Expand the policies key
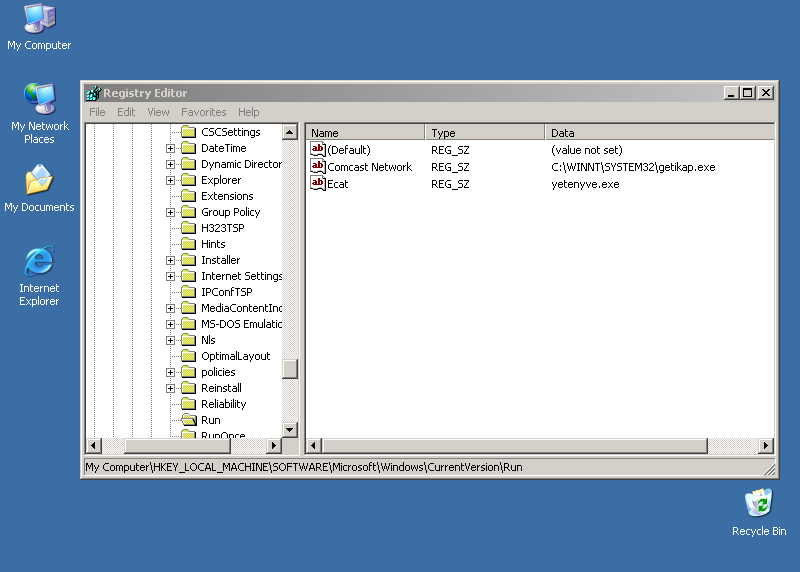Viewport: 800px width, 572px height. click(x=170, y=372)
